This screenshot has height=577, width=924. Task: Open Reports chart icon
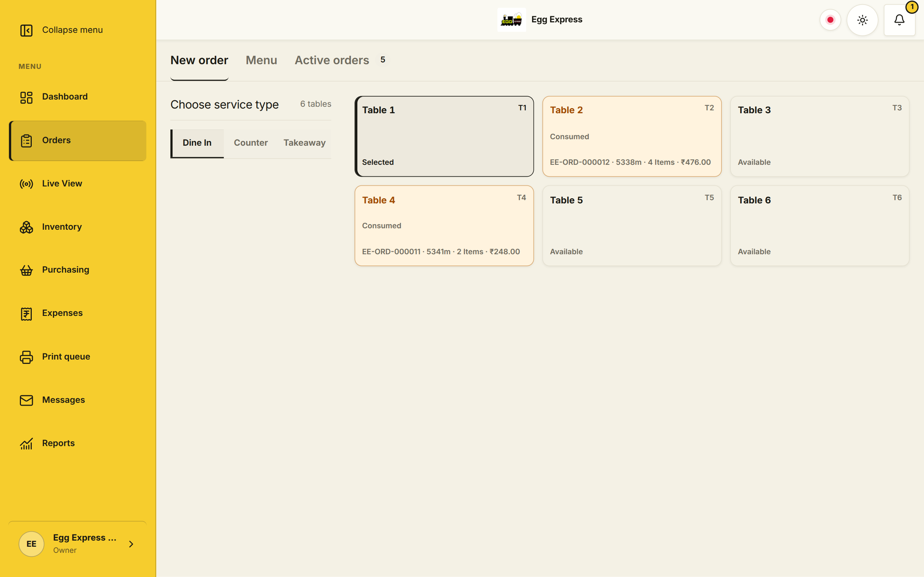tap(26, 444)
